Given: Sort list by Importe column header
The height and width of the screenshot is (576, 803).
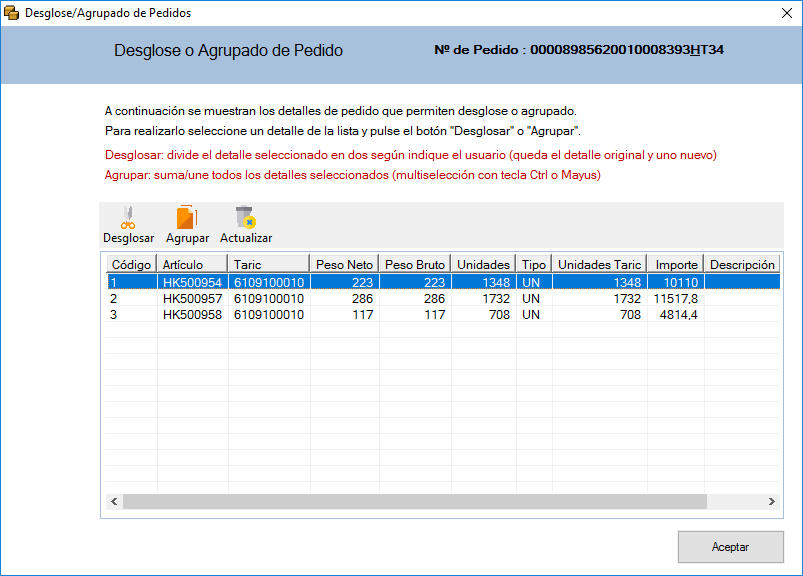Looking at the screenshot, I should click(x=676, y=265).
